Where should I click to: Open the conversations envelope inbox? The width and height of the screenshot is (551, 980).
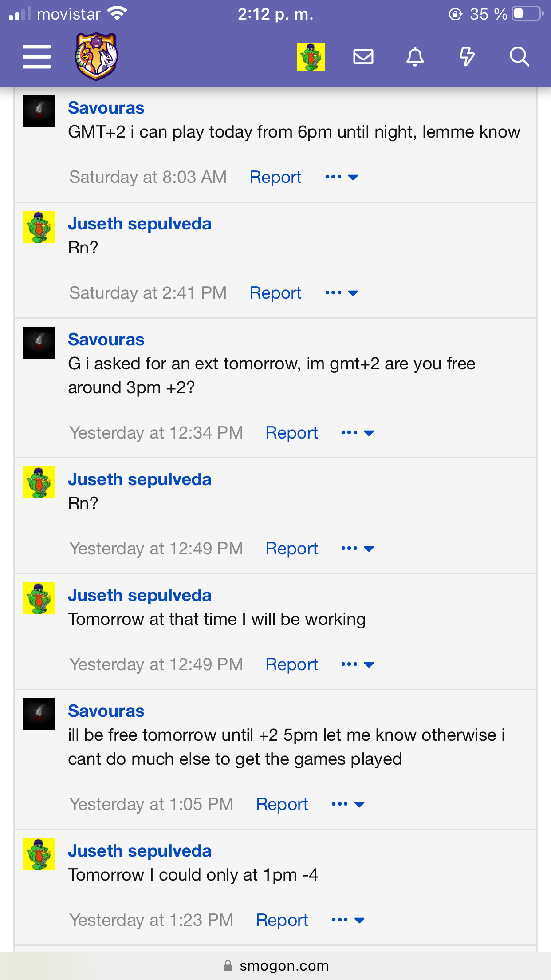363,57
